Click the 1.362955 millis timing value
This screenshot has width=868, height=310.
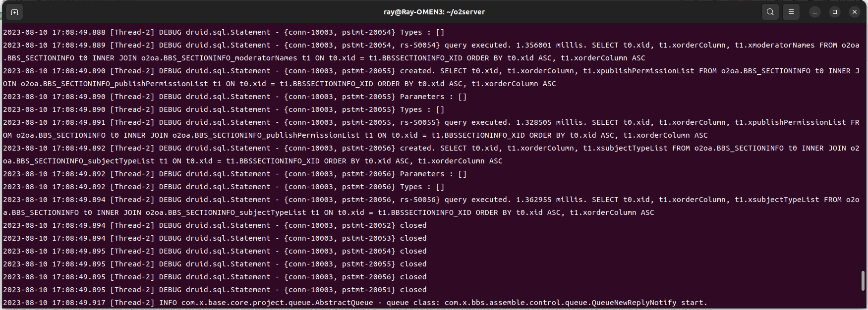pos(533,200)
